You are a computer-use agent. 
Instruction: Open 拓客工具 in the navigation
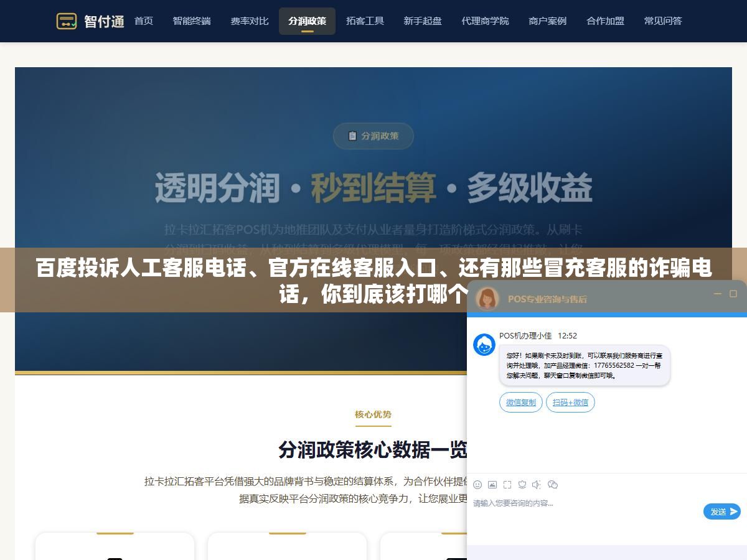(x=365, y=21)
